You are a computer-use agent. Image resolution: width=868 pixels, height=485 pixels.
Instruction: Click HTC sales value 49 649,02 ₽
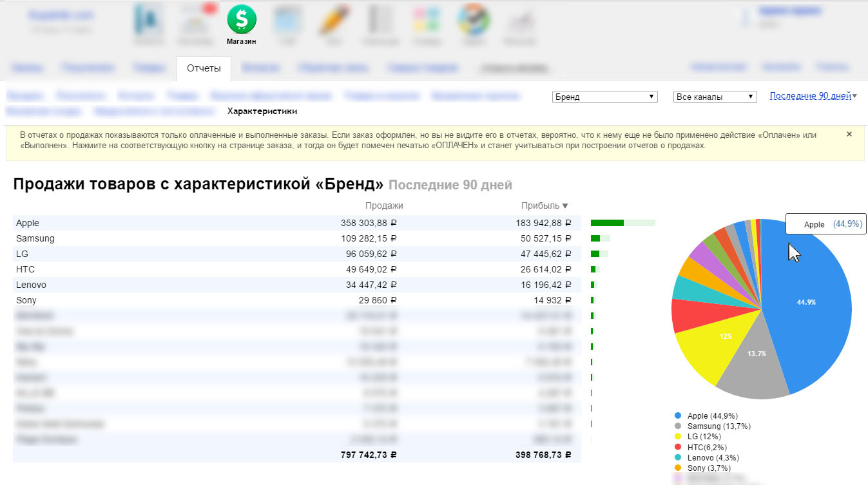pyautogui.click(x=371, y=269)
